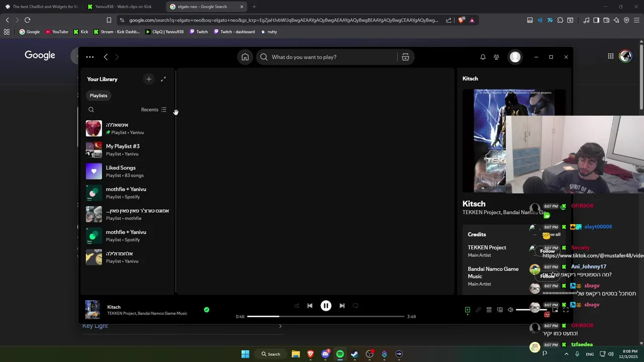The image size is (644, 362).
Task: Open a new browser tab
Action: pos(254,7)
